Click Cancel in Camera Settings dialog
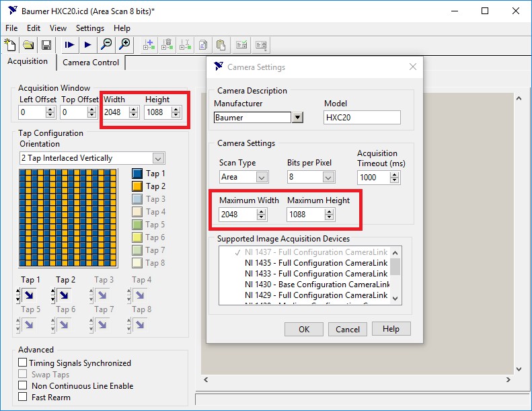 point(348,329)
